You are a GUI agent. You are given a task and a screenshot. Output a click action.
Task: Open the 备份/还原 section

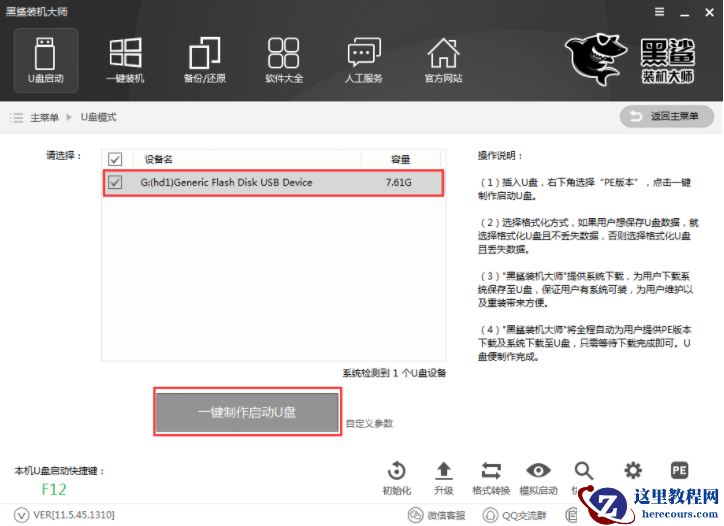(205, 60)
